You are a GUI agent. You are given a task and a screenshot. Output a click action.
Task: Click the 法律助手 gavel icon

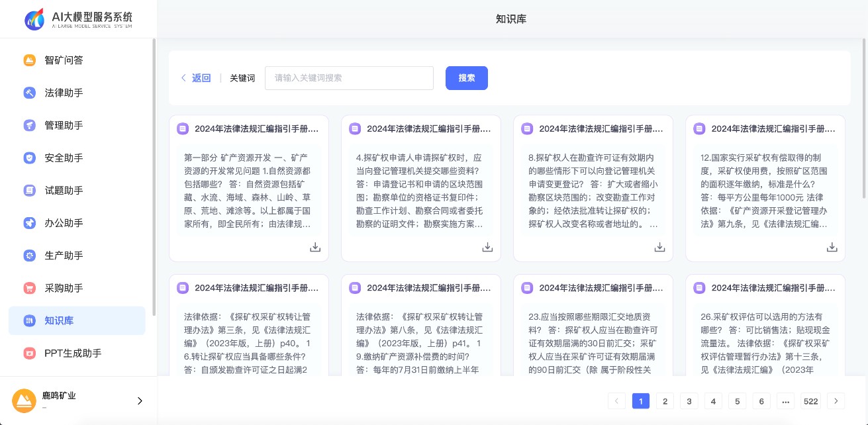(x=30, y=93)
